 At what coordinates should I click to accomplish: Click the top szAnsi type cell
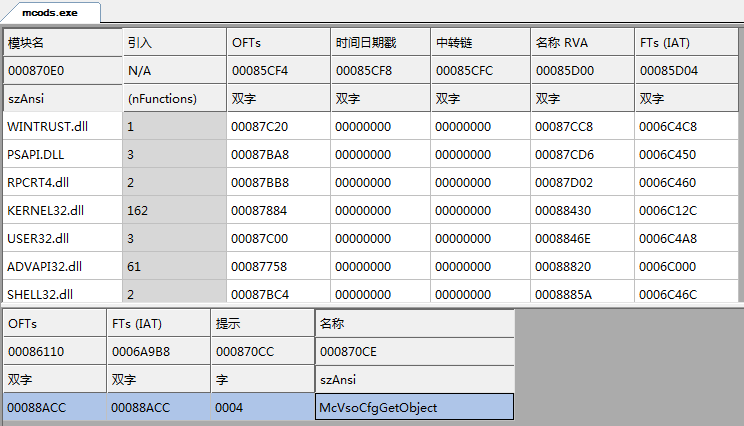click(63, 99)
